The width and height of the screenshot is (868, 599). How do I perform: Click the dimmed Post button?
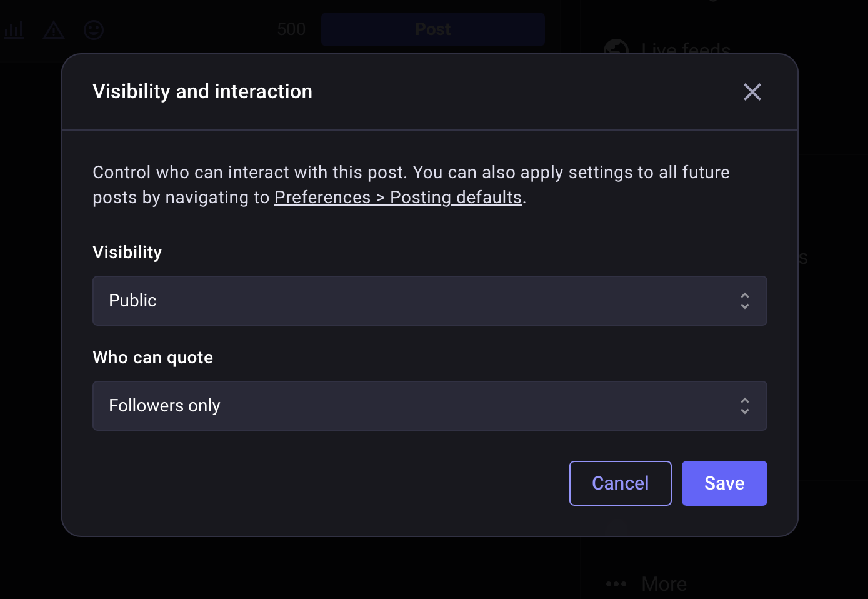432,29
